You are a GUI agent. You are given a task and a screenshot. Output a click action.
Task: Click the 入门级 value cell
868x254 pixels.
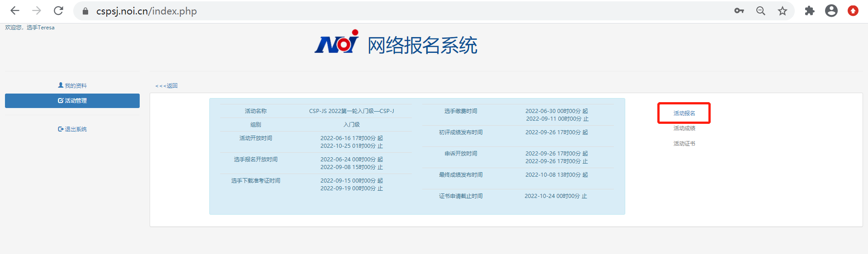click(352, 125)
